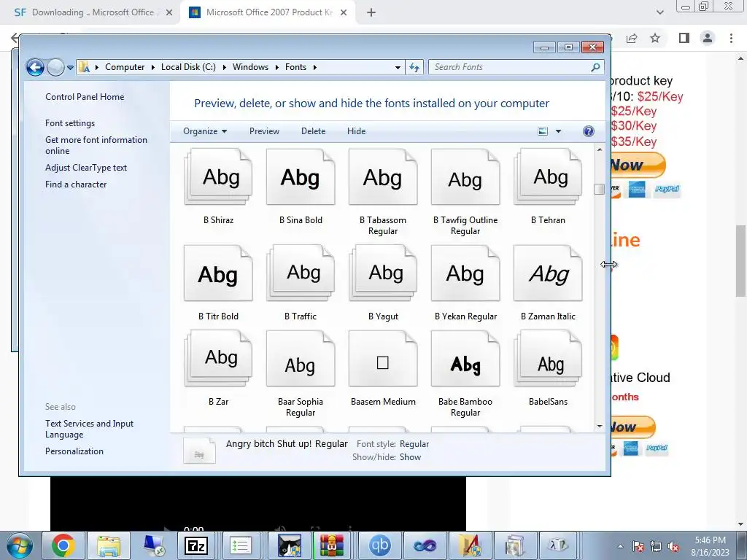Click Delete in the Fonts toolbar
Image resolution: width=747 pixels, height=560 pixels.
tap(313, 131)
